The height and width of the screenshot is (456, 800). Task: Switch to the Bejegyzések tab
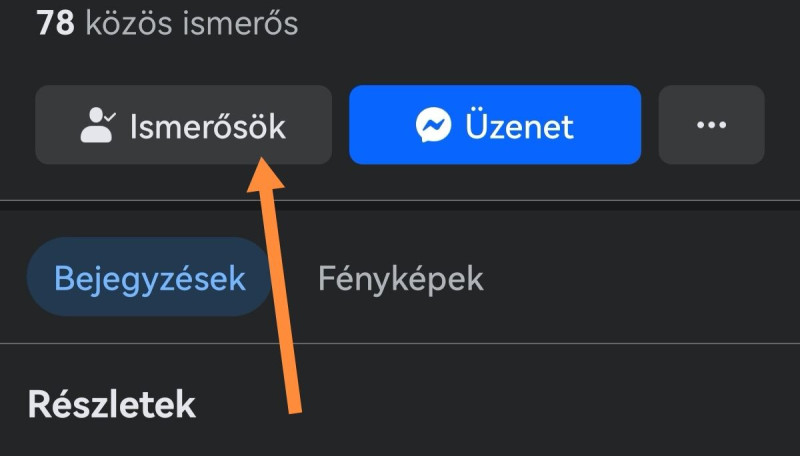(x=149, y=277)
